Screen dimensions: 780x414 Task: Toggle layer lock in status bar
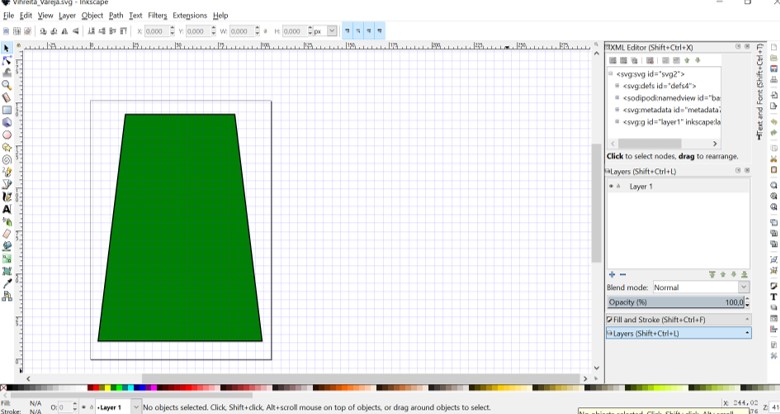[x=91, y=407]
